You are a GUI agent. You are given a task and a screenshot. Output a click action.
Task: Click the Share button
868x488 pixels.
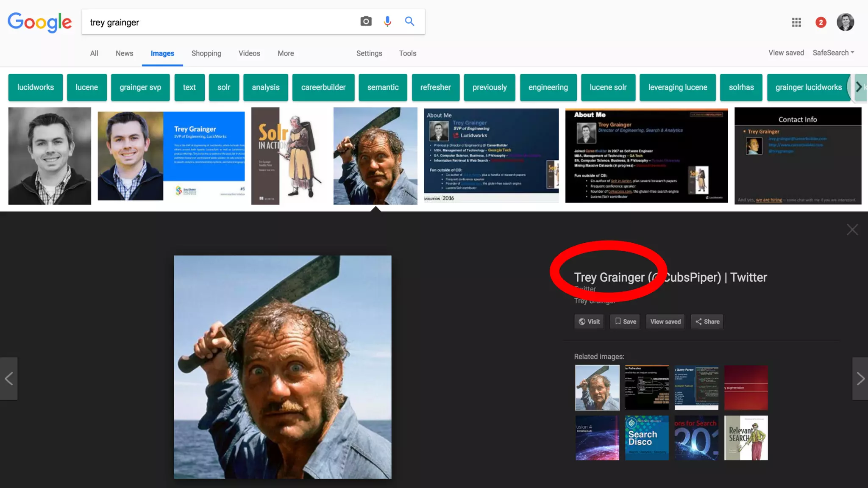coord(707,322)
